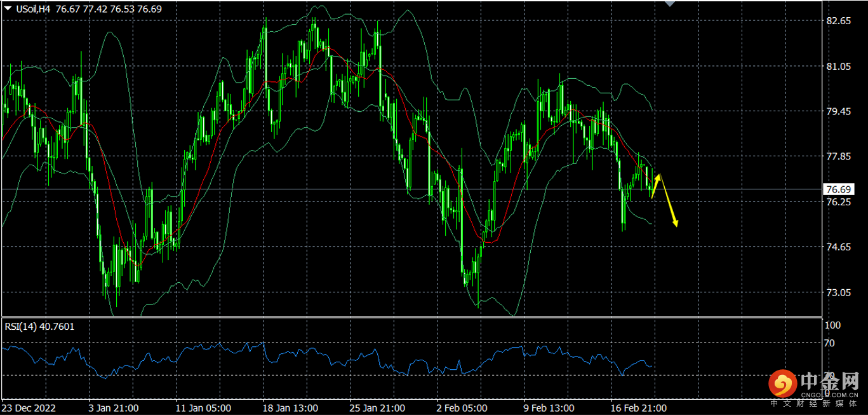Image resolution: width=868 pixels, height=415 pixels.
Task: Click the current price tag 76.69
Action: (836, 189)
